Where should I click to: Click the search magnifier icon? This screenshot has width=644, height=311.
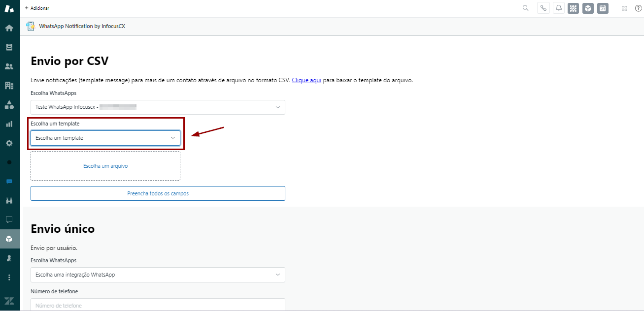click(525, 8)
